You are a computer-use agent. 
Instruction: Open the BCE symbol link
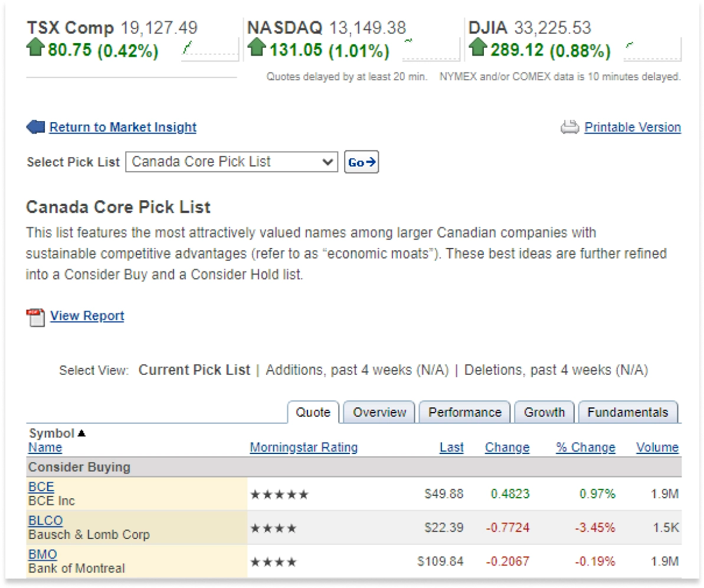pyautogui.click(x=41, y=487)
